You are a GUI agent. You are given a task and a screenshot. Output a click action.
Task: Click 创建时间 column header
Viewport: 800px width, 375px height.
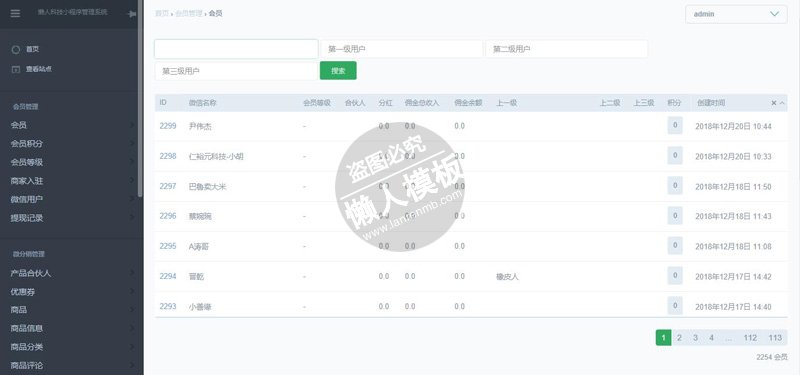click(711, 103)
